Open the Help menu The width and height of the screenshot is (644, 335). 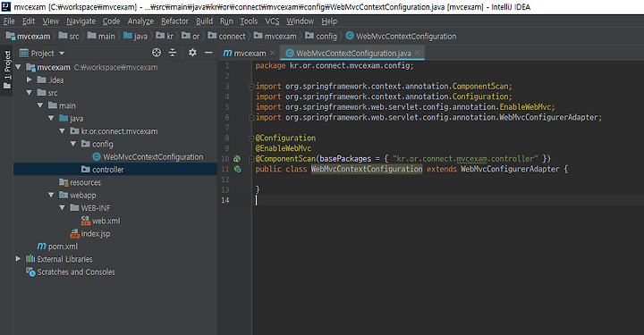pos(329,21)
